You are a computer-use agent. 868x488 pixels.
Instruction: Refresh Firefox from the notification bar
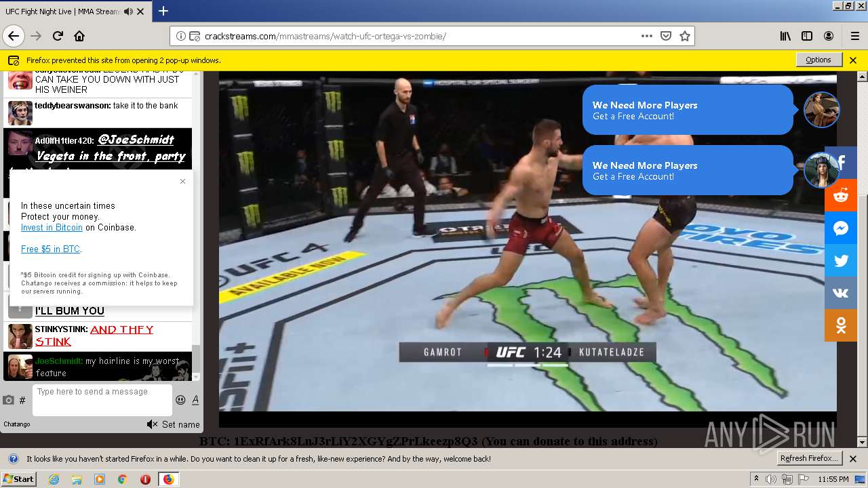810,458
